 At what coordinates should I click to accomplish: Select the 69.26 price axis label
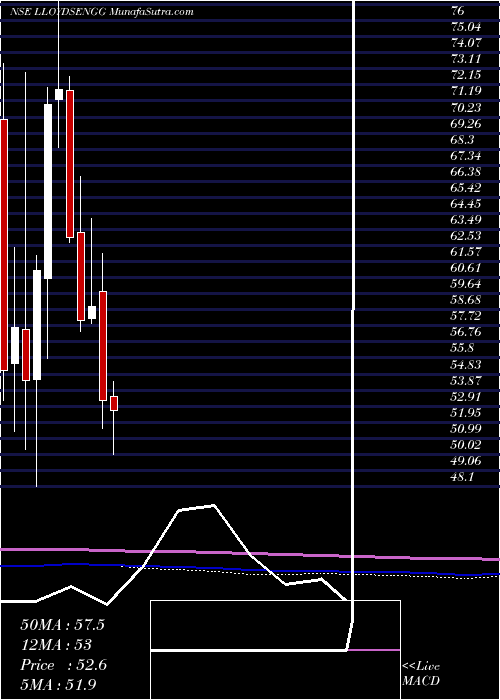(466, 123)
